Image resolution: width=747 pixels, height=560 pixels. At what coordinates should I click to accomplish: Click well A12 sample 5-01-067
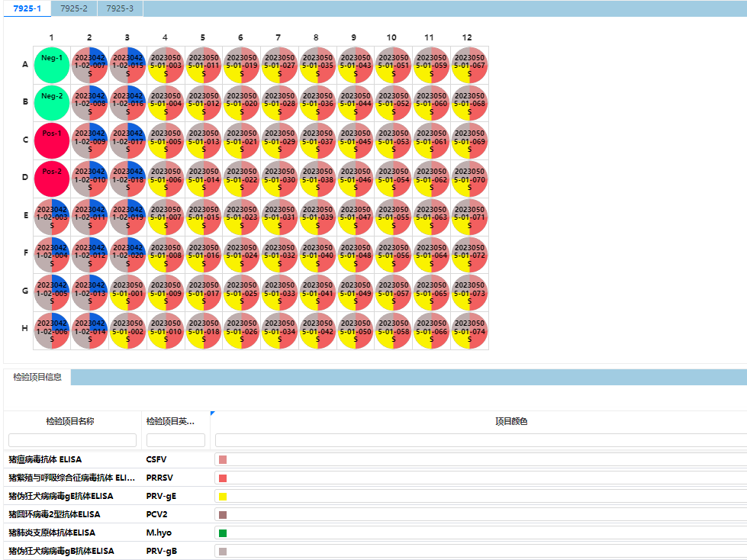tap(469, 65)
